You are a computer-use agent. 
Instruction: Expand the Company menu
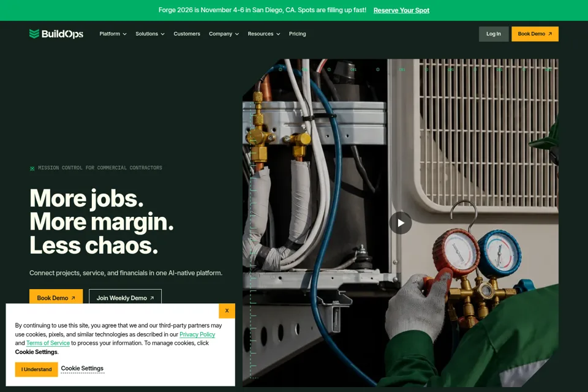224,34
